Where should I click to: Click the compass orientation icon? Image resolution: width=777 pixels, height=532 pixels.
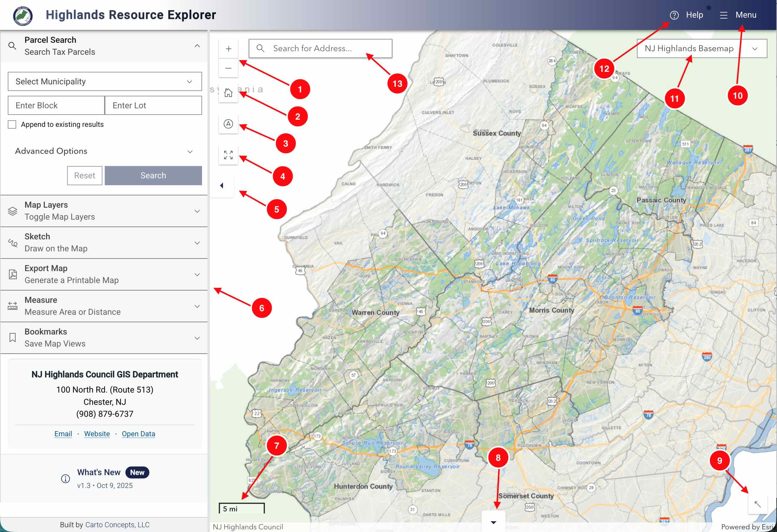click(x=228, y=124)
